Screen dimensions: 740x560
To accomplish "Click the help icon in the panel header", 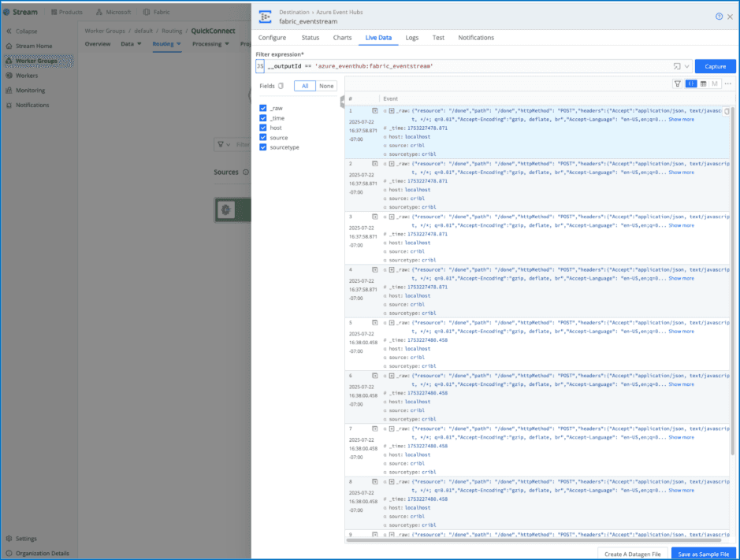I will click(719, 17).
